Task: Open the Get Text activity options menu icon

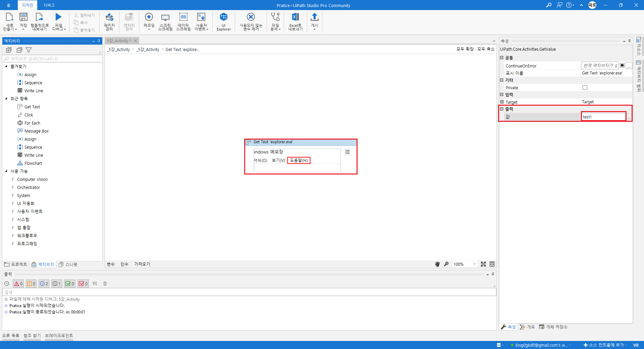Action: [x=347, y=152]
